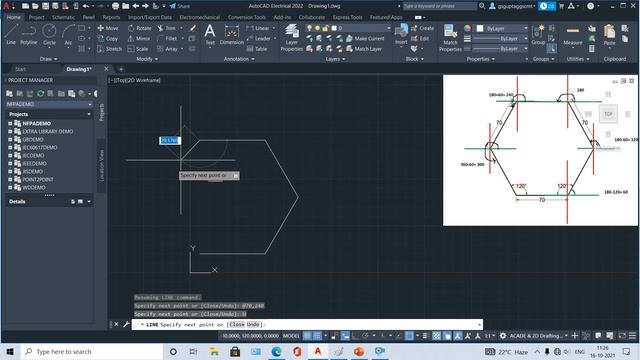Click the Linear dimension tool
Image resolution: width=640 pixels, height=360 pixels.
coord(258,28)
